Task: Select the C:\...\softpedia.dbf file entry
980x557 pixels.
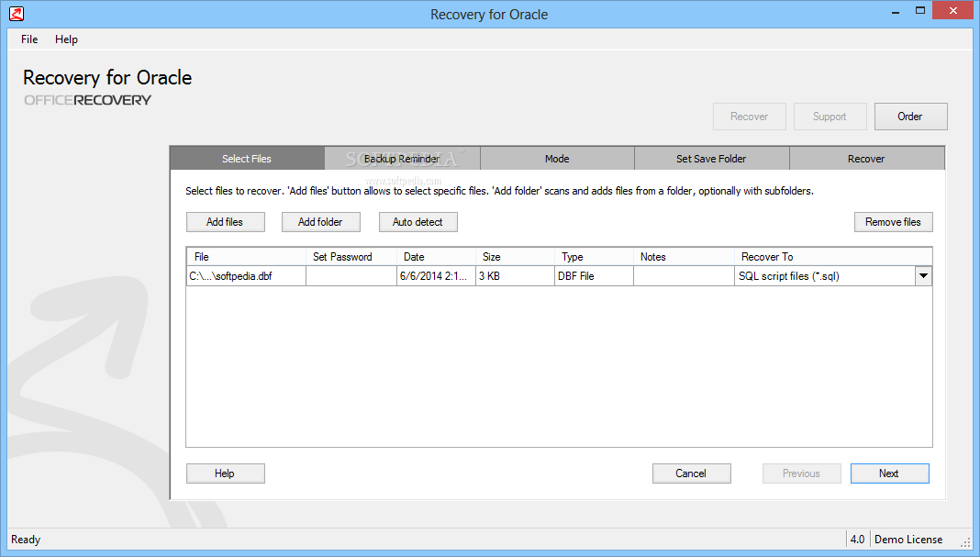Action: (x=246, y=275)
